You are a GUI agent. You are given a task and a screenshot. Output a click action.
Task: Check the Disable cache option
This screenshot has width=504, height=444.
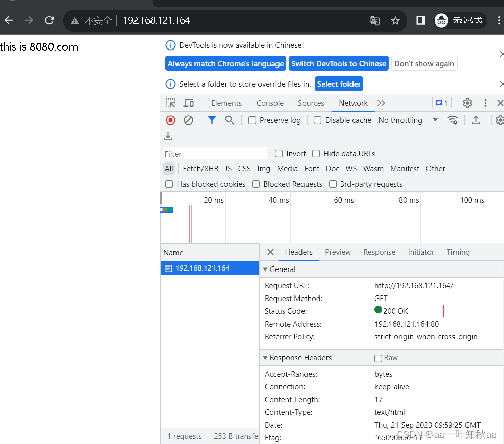click(x=318, y=120)
